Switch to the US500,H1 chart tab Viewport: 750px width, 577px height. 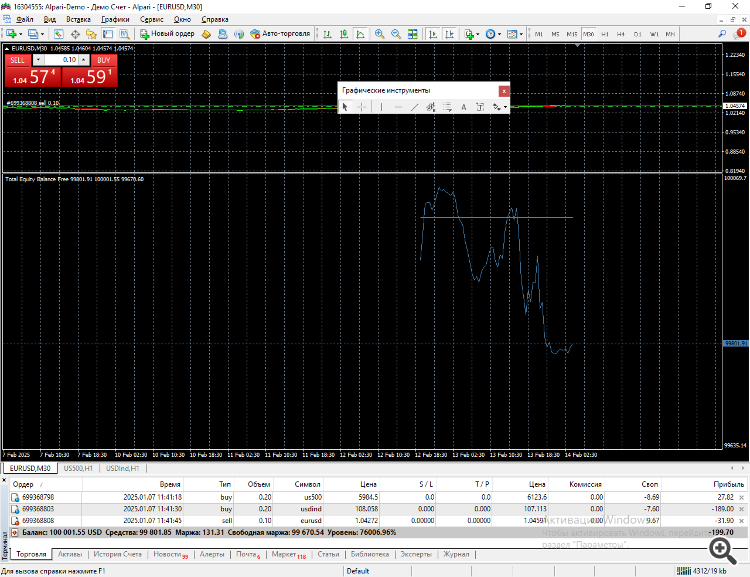coord(78,468)
